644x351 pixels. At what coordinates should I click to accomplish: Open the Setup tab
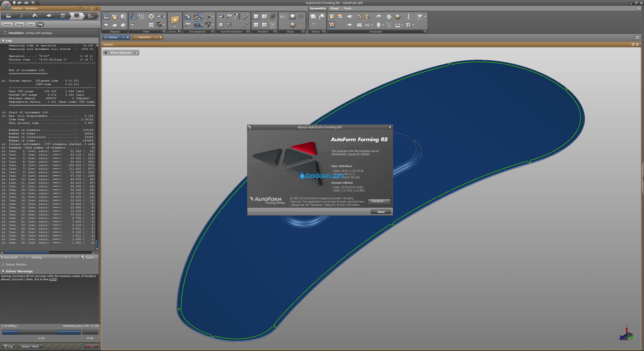(19, 24)
